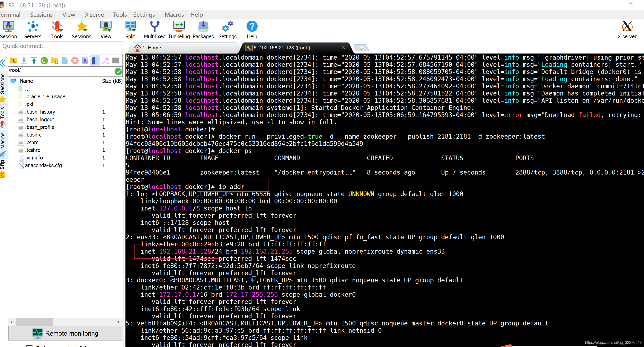Viewport: 644px width, 347px height.
Task: Click the Quick connect input field
Action: click(x=61, y=46)
